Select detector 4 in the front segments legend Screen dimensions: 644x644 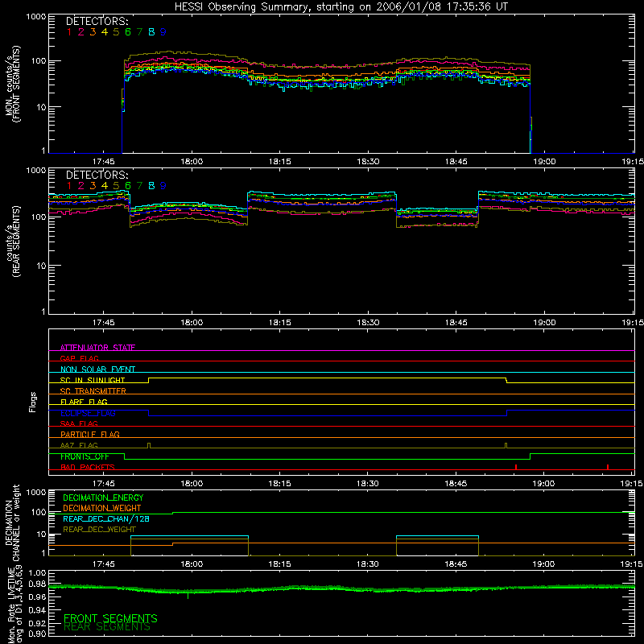pos(105,32)
